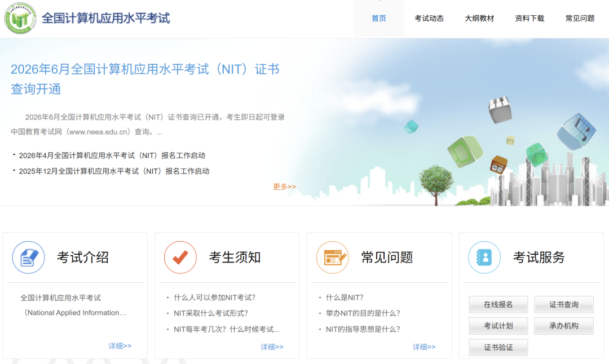Image resolution: width=609 pixels, height=364 pixels.
Task: Click 详细>> in the 常见问题 card
Action: pos(424,347)
